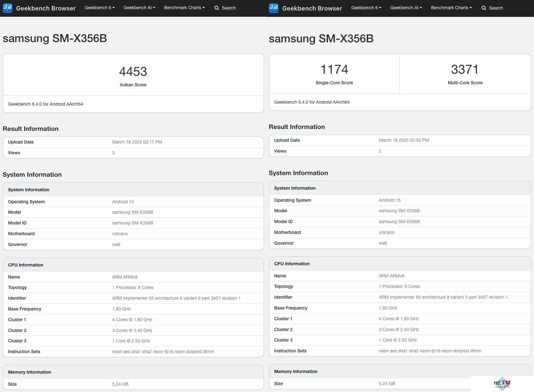534x392 pixels.
Task: Click samsung SM-X356B heading in left page
Action: (55, 38)
